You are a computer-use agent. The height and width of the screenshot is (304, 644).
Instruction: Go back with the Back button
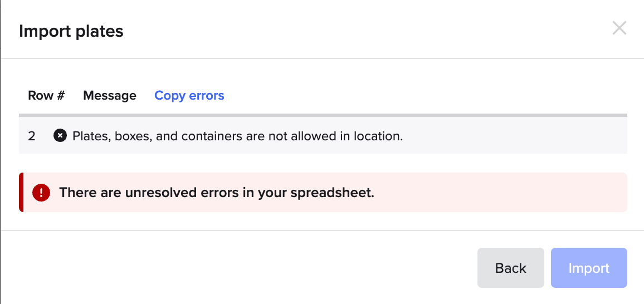(510, 268)
